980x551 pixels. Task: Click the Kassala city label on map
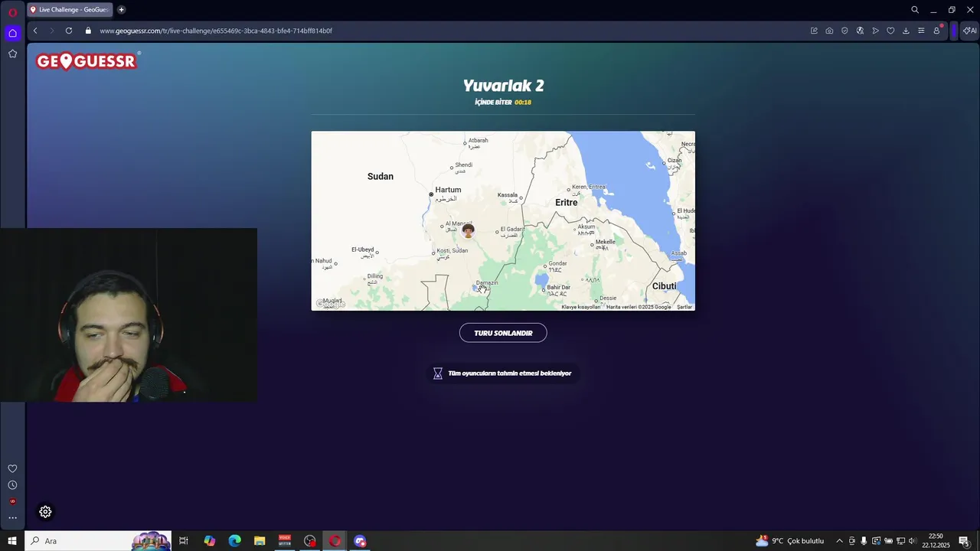coord(507,195)
